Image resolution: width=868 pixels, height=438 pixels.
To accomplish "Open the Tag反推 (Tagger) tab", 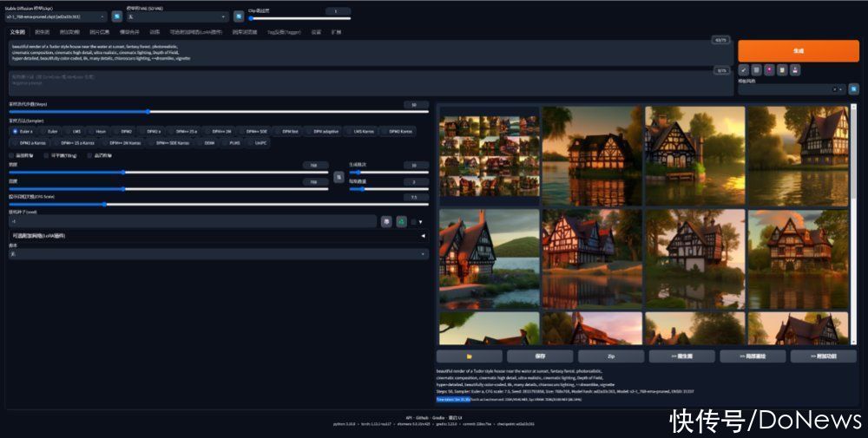I will (285, 32).
